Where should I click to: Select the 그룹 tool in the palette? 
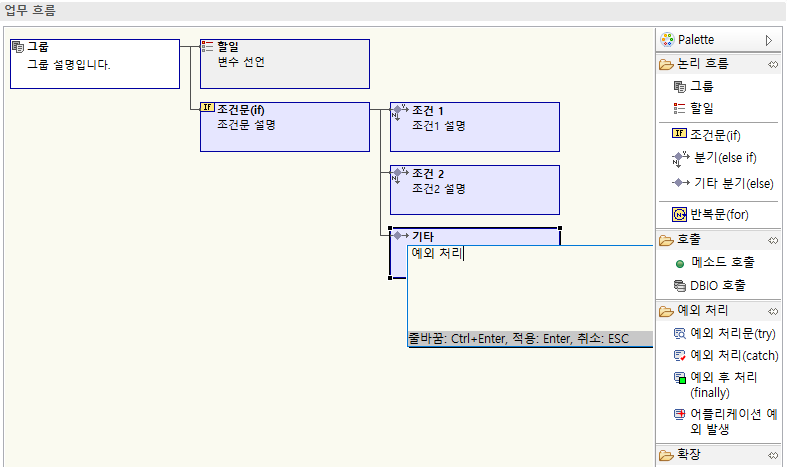pyautogui.click(x=701, y=87)
